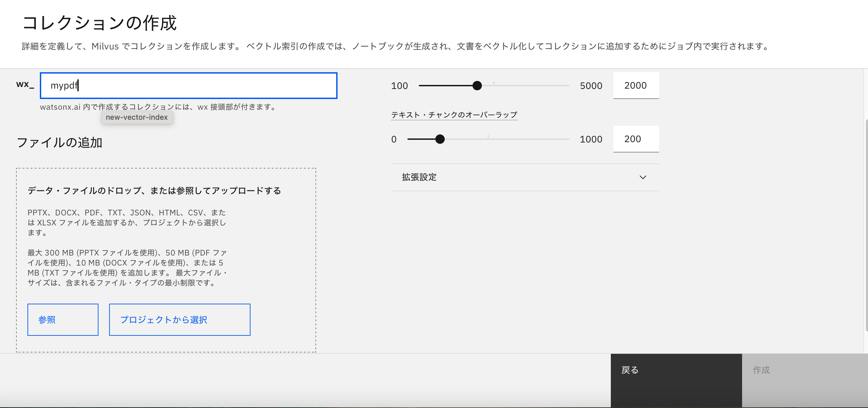The image size is (868, 408).
Task: Dismiss the new-vector-index tooltip
Action: (137, 117)
